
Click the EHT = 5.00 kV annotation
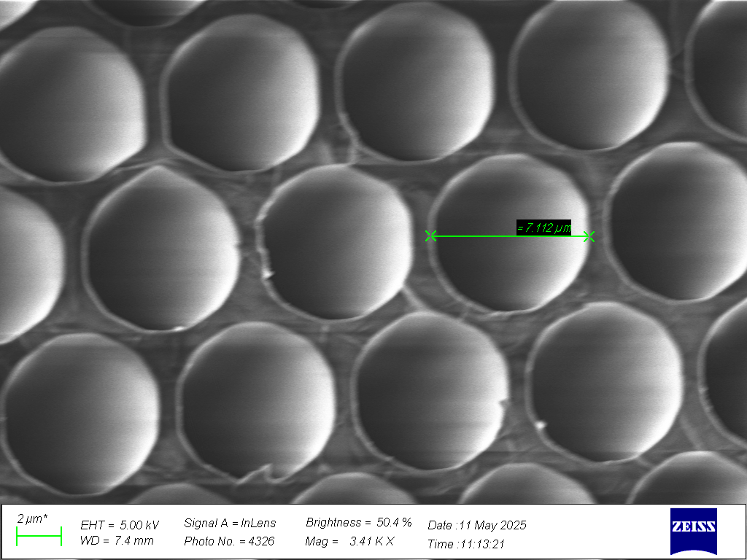tap(120, 524)
